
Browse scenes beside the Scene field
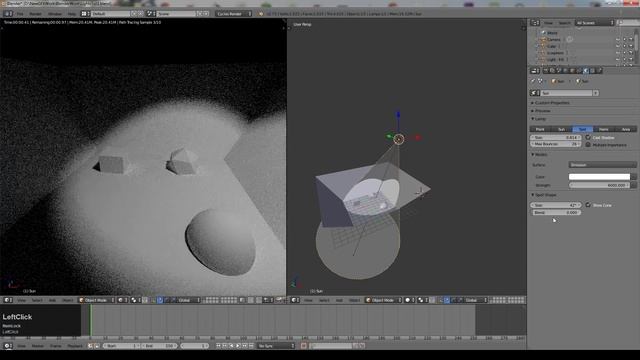(x=151, y=13)
